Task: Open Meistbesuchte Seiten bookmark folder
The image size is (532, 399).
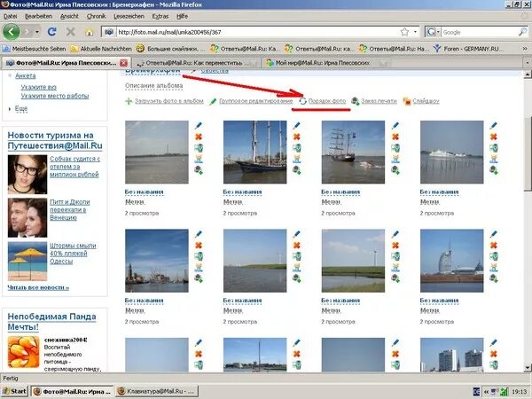Action: [35, 49]
